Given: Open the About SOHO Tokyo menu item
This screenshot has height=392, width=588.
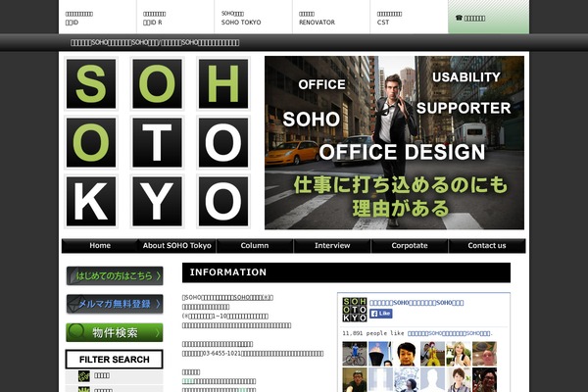Looking at the screenshot, I should point(177,246).
